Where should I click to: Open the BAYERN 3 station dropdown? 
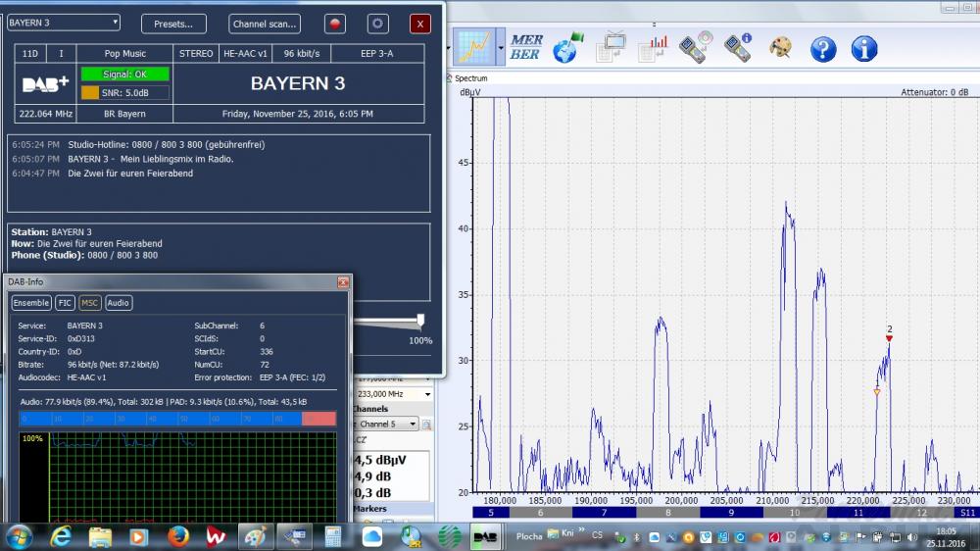pos(64,23)
